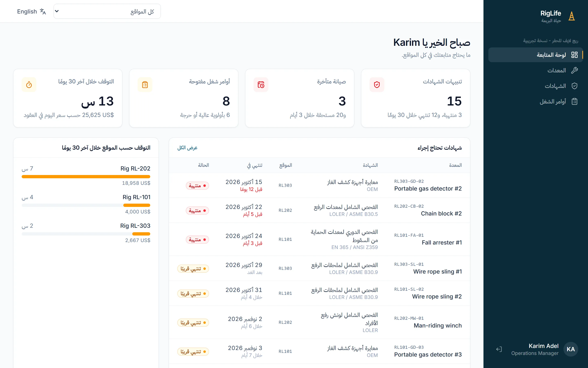Viewport: 588px width, 368px height.
Task: Click the Portable gas detector #3 row
Action: (320, 351)
